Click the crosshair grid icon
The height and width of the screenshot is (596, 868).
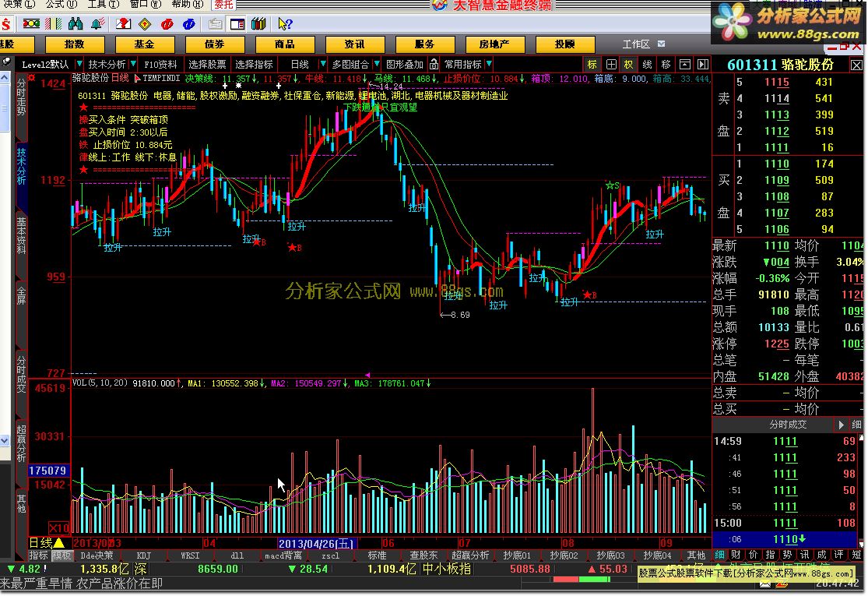(x=611, y=64)
